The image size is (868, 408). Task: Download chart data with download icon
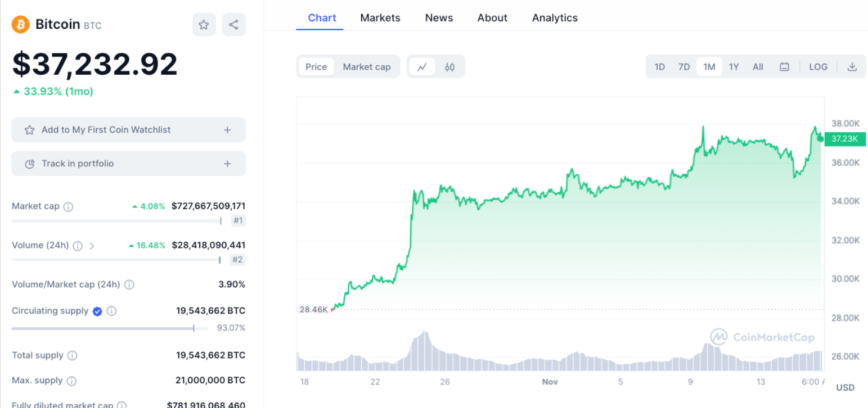click(852, 67)
